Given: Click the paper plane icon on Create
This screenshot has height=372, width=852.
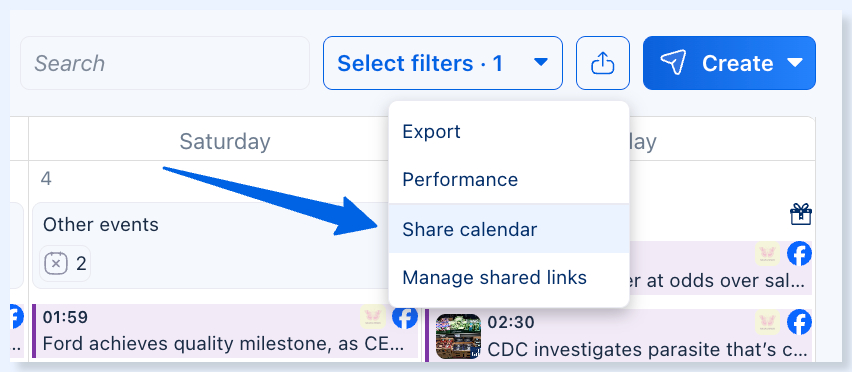Looking at the screenshot, I should coord(673,63).
